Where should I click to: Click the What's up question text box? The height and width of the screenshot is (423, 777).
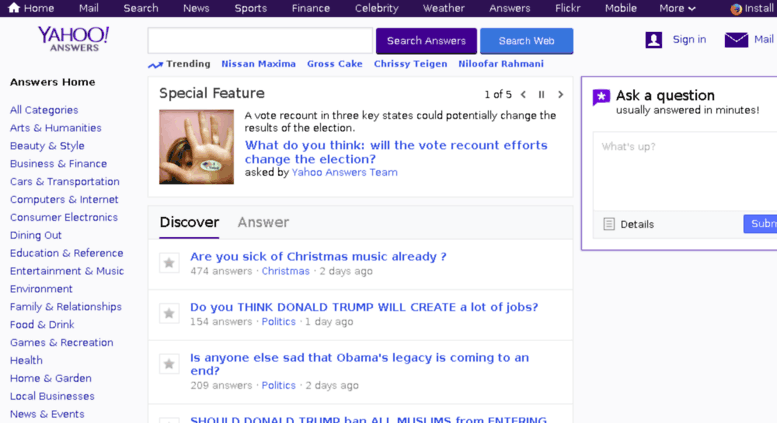click(685, 171)
